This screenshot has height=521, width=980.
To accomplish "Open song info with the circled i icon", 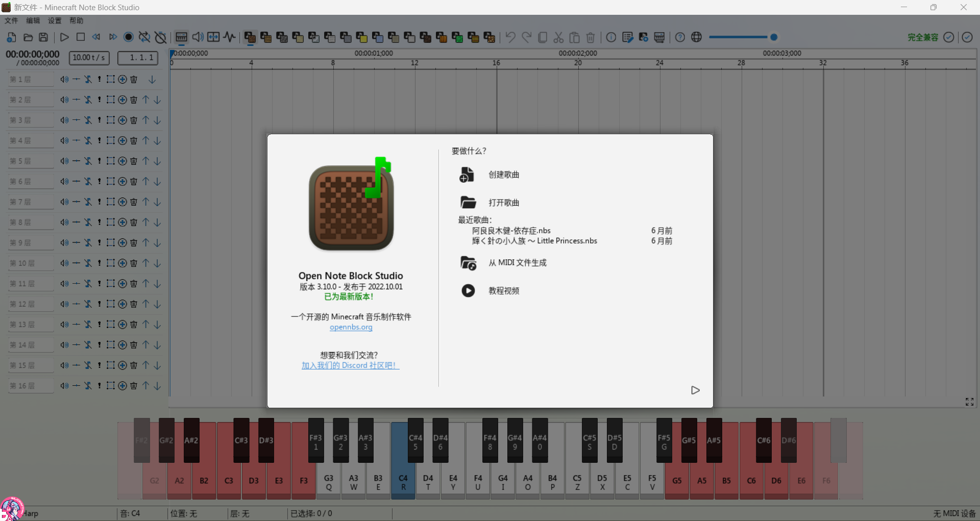I will coord(611,37).
